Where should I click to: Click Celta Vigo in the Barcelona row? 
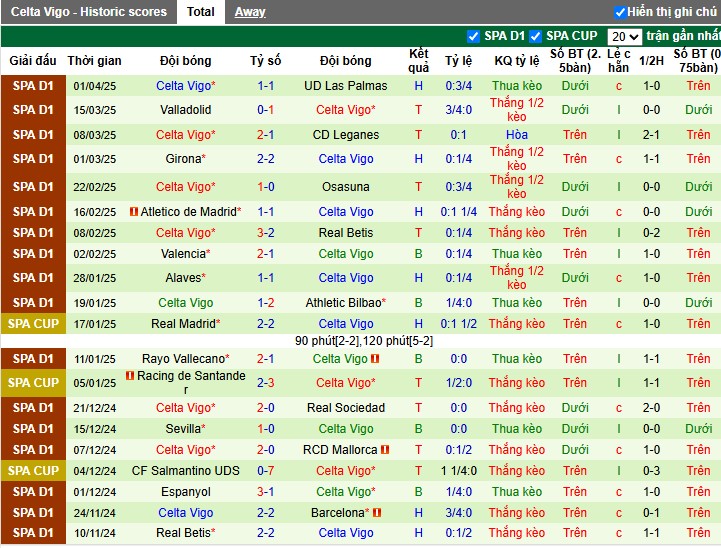(186, 513)
